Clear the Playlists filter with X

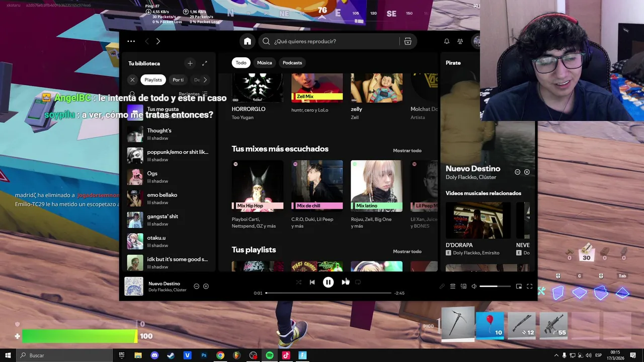[x=132, y=80]
